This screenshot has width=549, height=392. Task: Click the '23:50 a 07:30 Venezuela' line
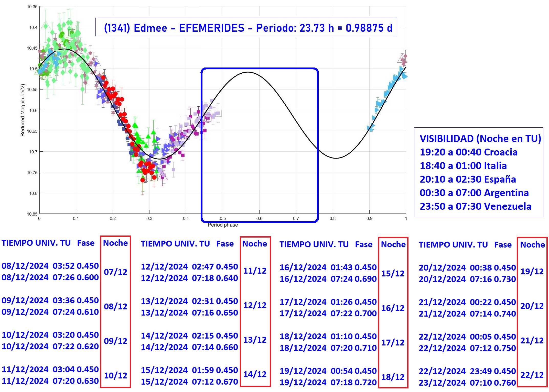point(476,206)
